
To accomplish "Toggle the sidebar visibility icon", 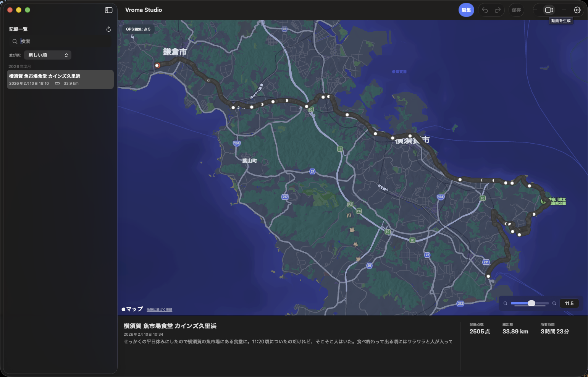I will pyautogui.click(x=108, y=10).
